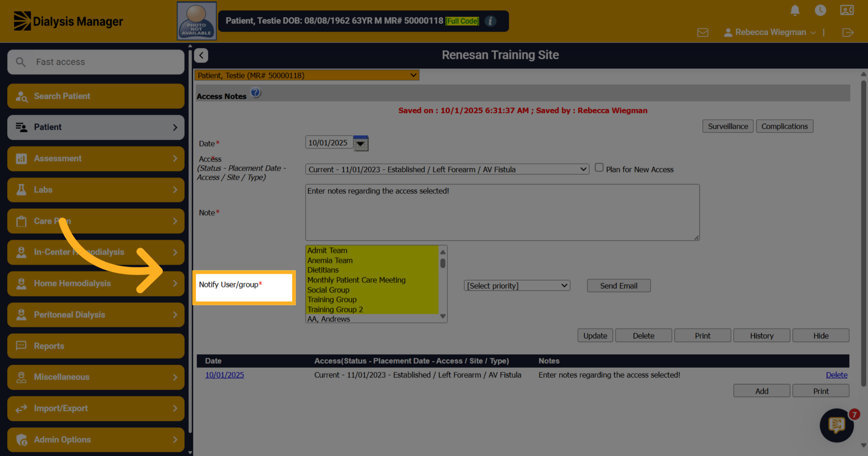This screenshot has width=868, height=456.
Task: Check Plan for New Access checkbox
Action: tap(599, 167)
